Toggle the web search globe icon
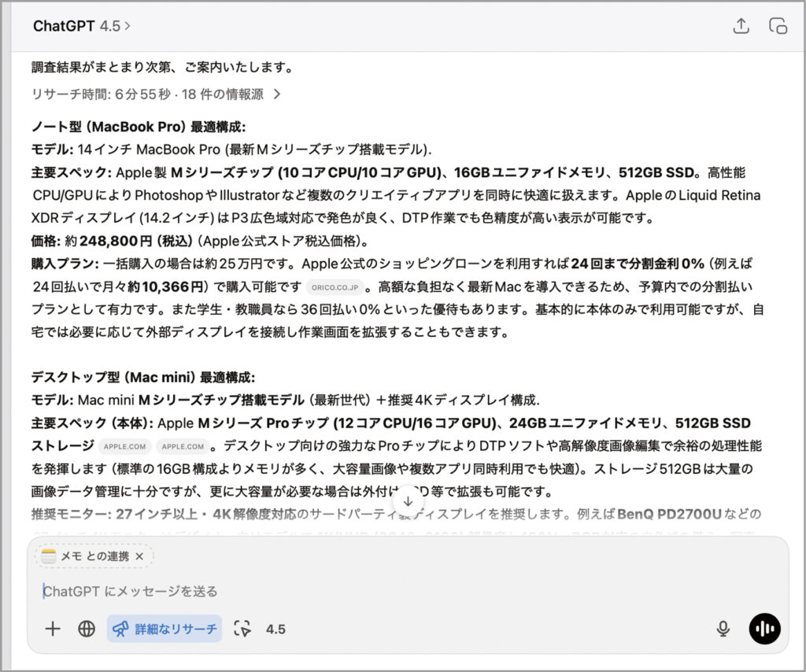Image resolution: width=806 pixels, height=672 pixels. click(87, 629)
